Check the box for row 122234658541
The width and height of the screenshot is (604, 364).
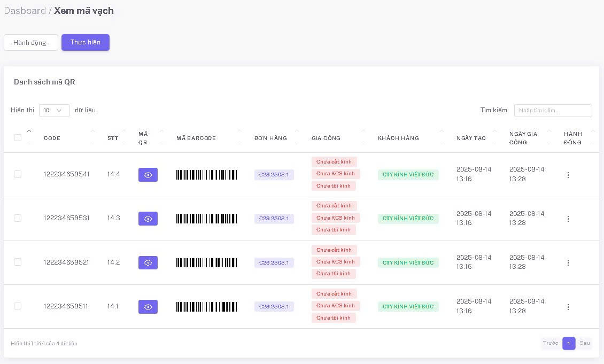coord(18,174)
